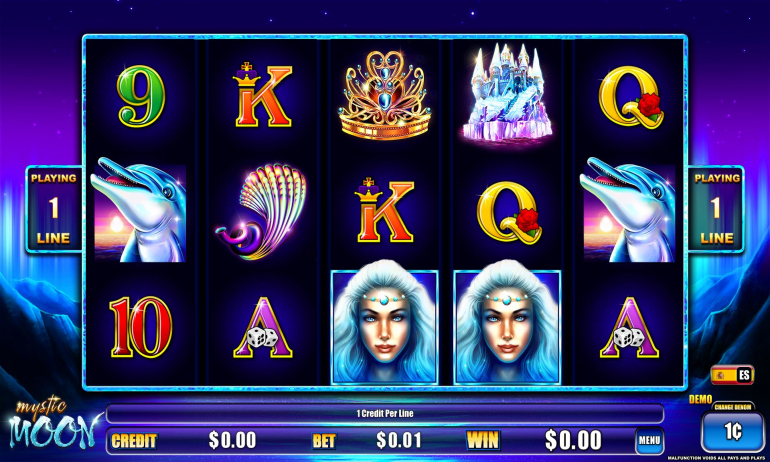Open the MENU button
The width and height of the screenshot is (770, 462).
pos(649,440)
